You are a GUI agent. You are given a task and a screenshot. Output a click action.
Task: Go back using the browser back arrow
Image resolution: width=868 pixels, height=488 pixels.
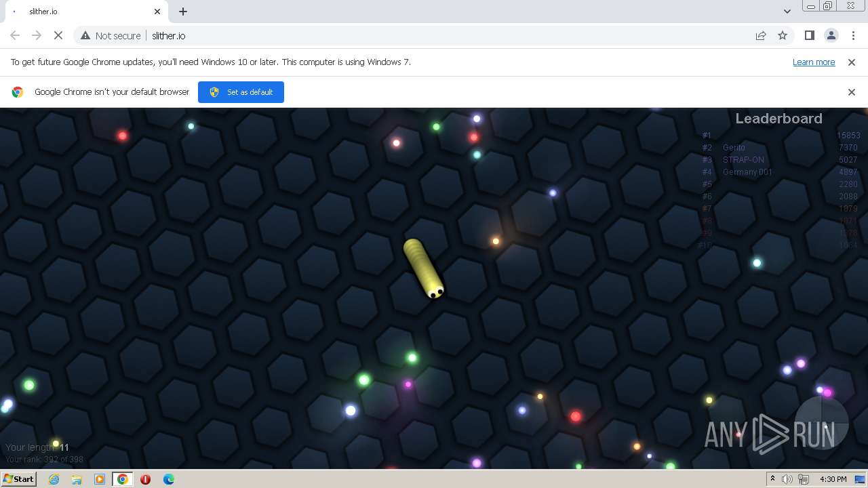click(15, 35)
